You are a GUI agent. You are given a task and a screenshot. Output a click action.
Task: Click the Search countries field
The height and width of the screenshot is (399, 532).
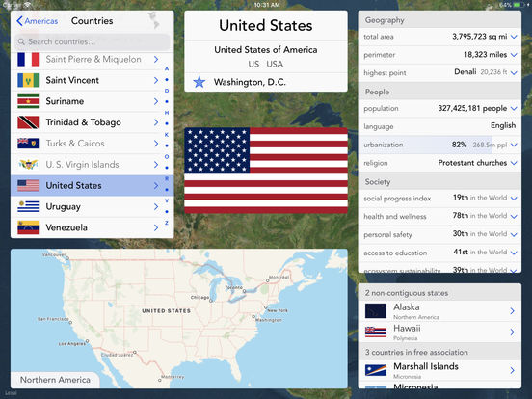[92, 41]
